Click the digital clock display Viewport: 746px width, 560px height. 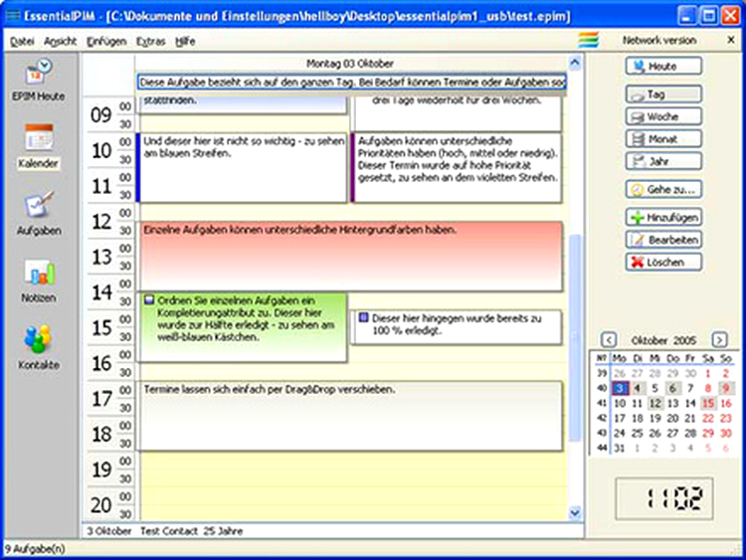(664, 498)
